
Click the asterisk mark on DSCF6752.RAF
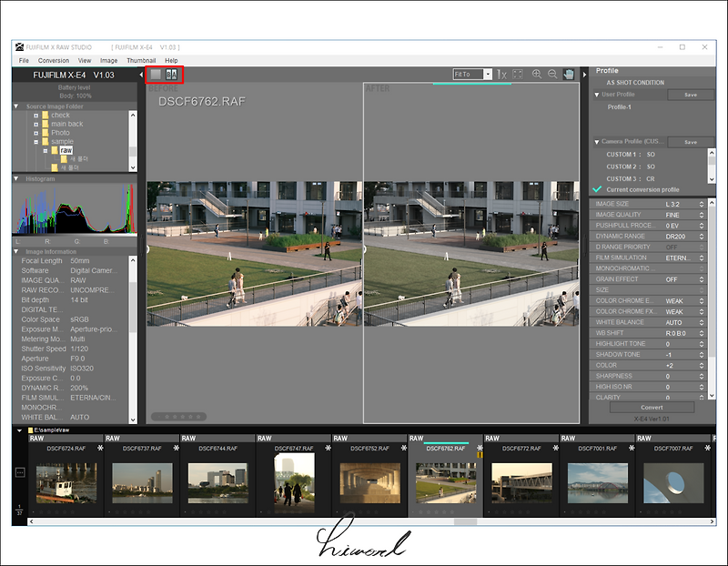(404, 448)
